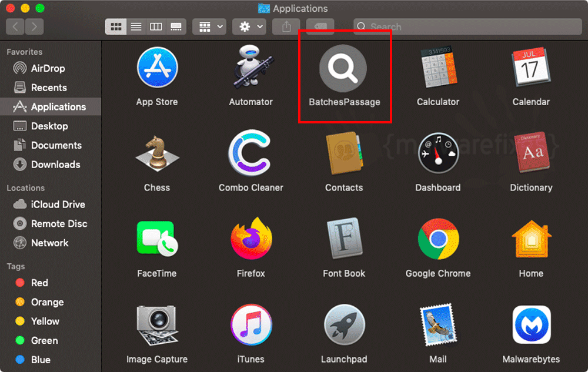Screen dimensions: 588x372
Task: Switch to list view
Action: (x=136, y=26)
